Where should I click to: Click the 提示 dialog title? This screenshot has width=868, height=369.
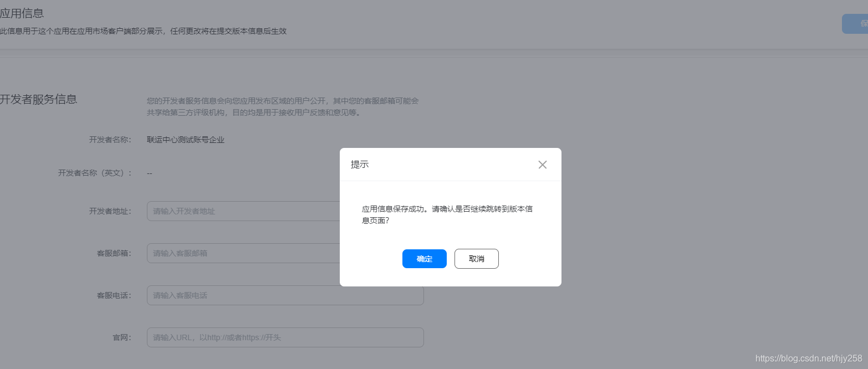coord(360,165)
